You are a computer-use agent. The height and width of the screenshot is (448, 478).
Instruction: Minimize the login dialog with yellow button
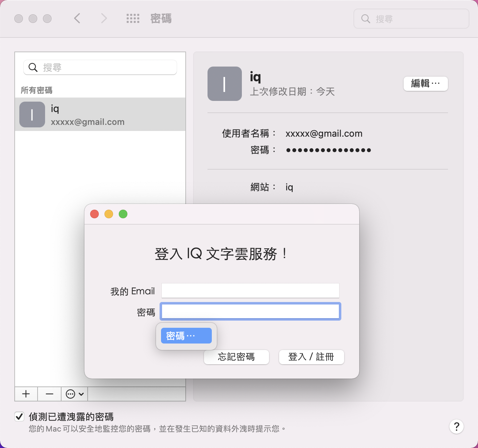tap(109, 214)
